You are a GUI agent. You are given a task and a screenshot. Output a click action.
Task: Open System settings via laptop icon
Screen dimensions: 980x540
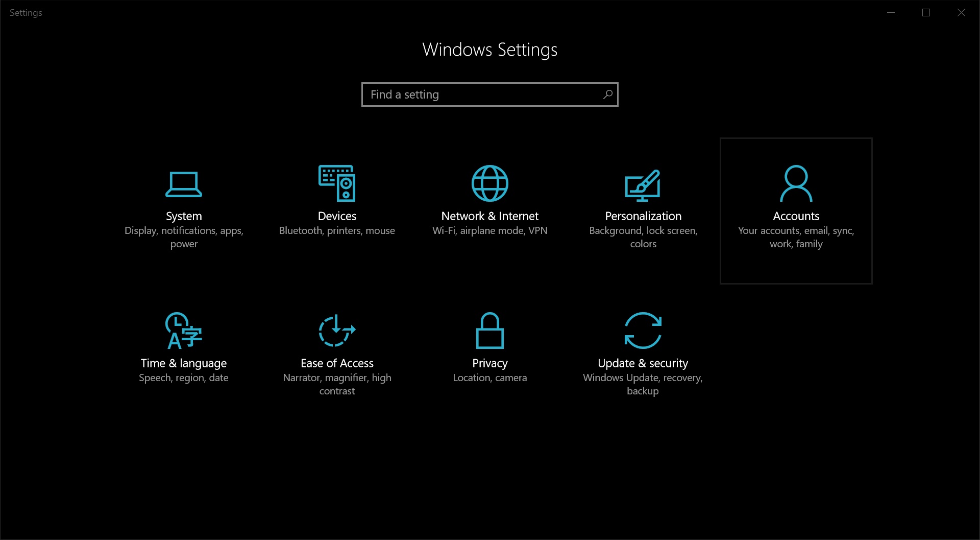point(184,184)
